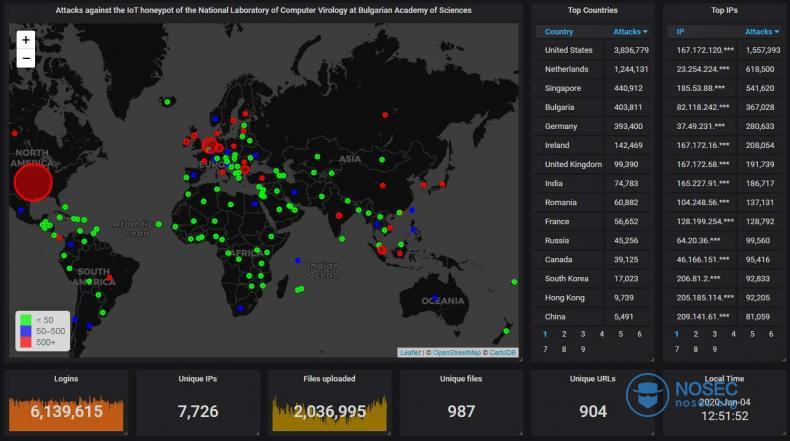Click the Logins panel value 6,139,615
Viewport: 790px width, 441px height.
click(x=66, y=411)
